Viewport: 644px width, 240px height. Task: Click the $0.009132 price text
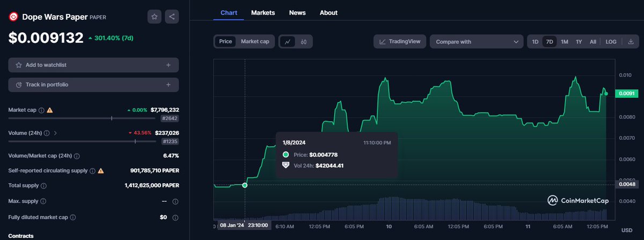[46, 38]
